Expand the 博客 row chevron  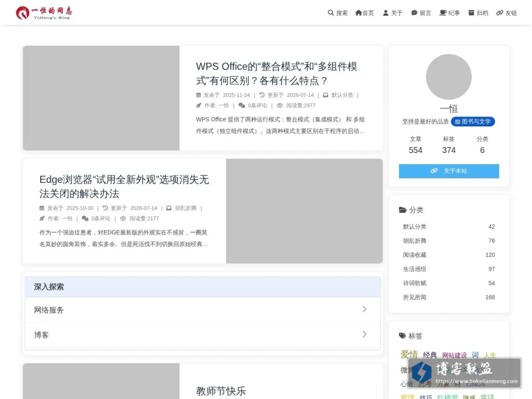coord(364,334)
